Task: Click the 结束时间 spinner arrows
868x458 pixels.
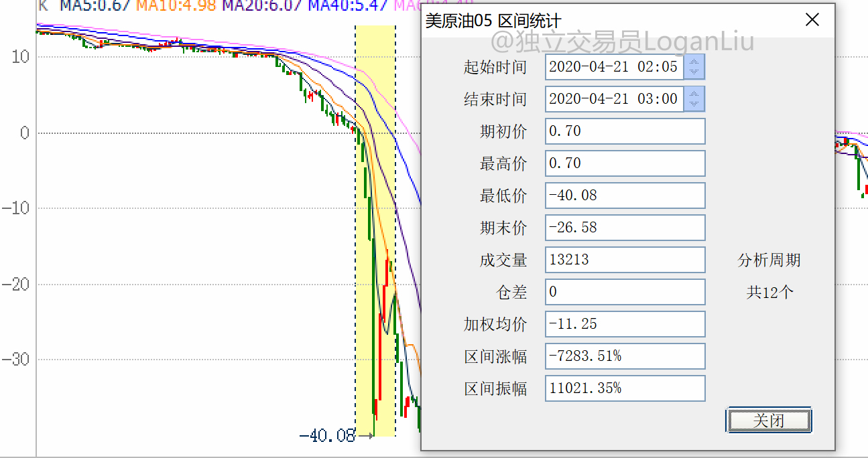Action: [694, 99]
